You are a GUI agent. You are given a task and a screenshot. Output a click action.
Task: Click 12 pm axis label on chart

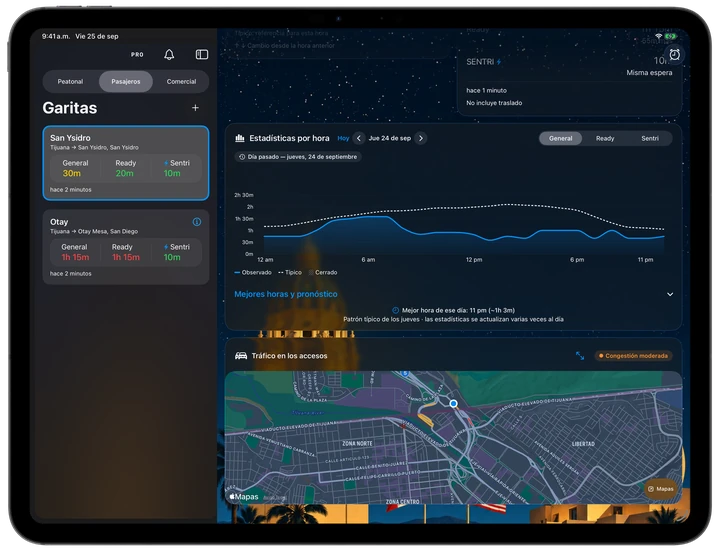474,260
